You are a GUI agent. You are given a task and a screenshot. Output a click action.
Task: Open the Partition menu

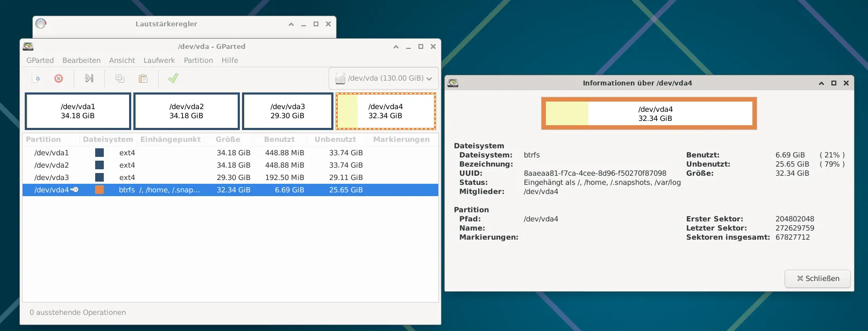pyautogui.click(x=198, y=60)
